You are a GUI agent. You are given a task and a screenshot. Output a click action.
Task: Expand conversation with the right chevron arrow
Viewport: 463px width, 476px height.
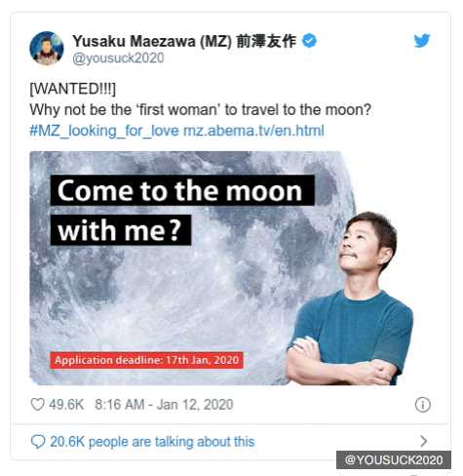click(423, 441)
